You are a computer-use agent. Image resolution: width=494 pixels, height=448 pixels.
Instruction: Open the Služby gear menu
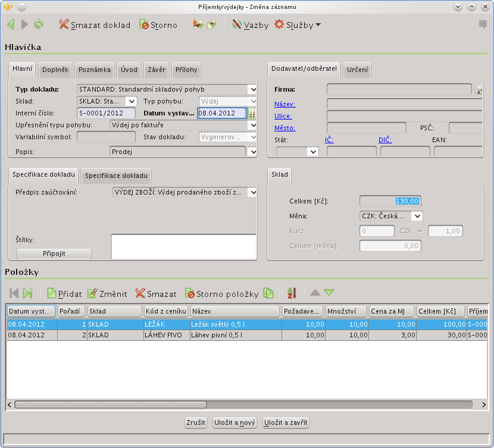(x=298, y=25)
